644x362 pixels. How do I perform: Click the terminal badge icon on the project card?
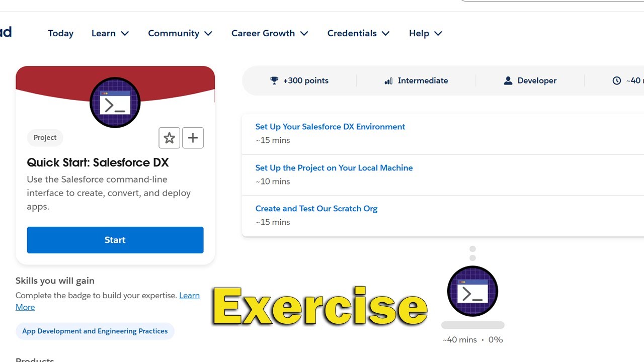(115, 103)
